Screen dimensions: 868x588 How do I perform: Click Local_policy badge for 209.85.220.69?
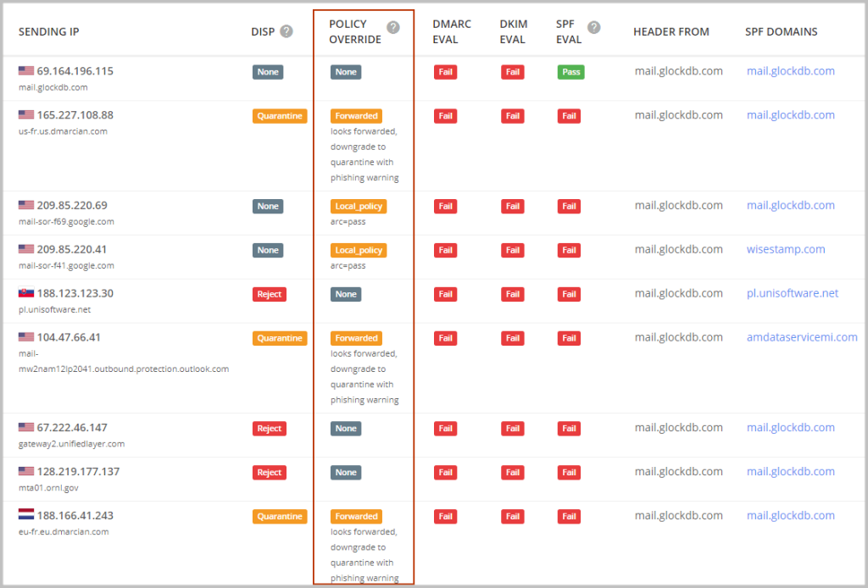[x=359, y=206]
